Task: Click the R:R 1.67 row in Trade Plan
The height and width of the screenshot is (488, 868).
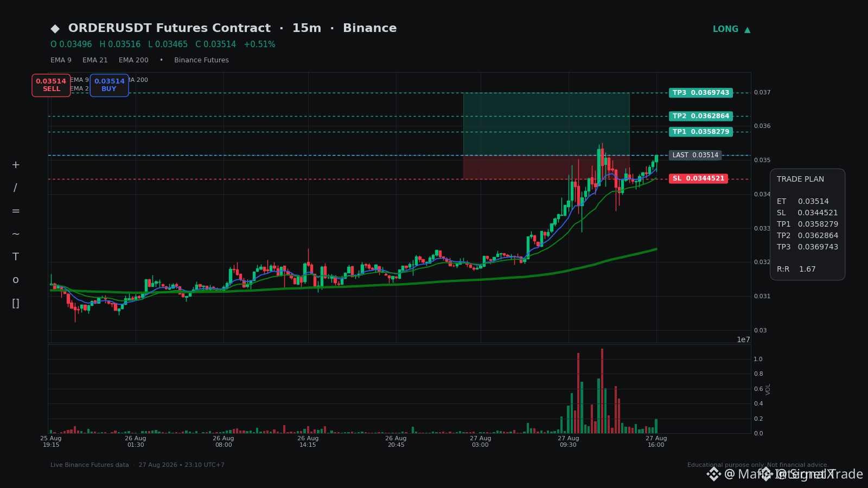Action: [x=796, y=269]
